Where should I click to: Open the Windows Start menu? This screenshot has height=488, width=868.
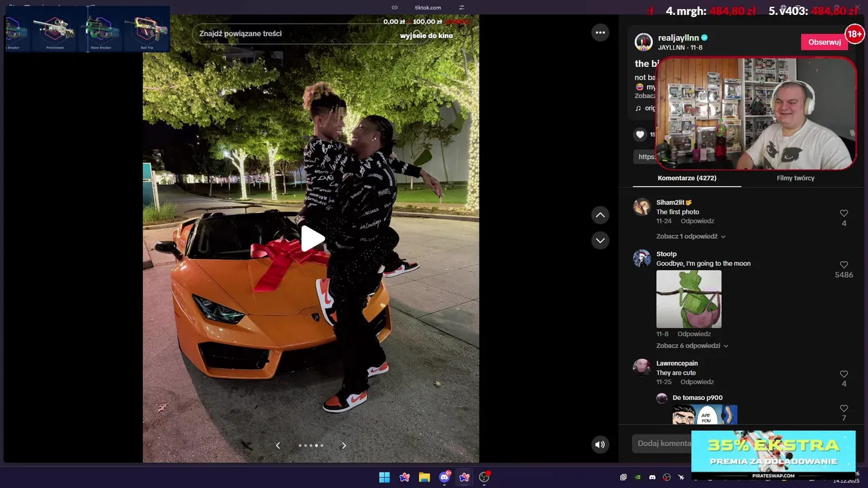(384, 477)
